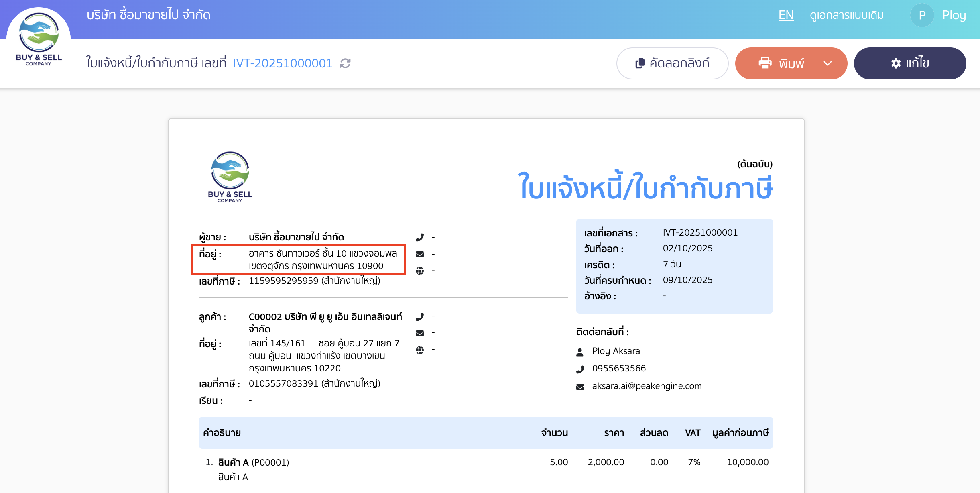Click the globe icon in the customer section

[420, 349]
